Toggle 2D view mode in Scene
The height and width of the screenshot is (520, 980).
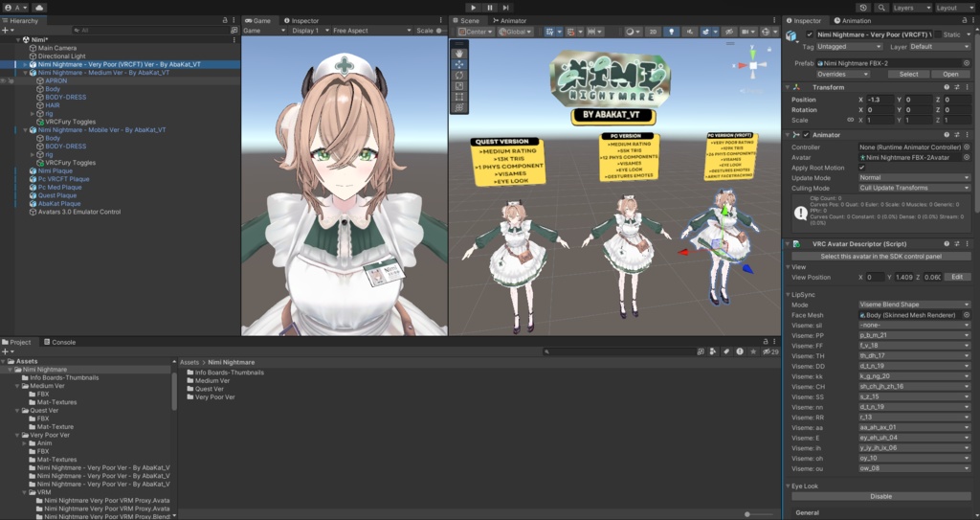click(x=653, y=32)
